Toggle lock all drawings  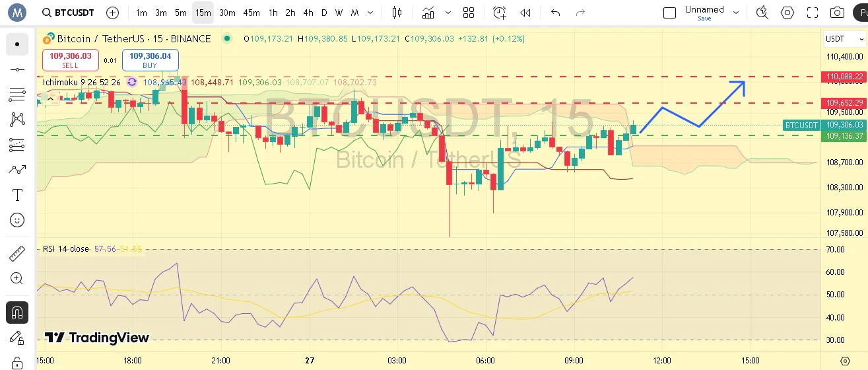point(17,362)
